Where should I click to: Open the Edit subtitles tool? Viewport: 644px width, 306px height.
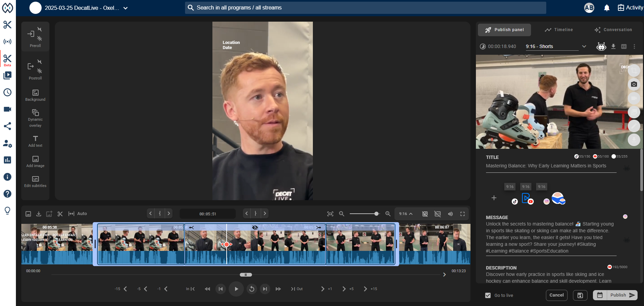coord(35,181)
